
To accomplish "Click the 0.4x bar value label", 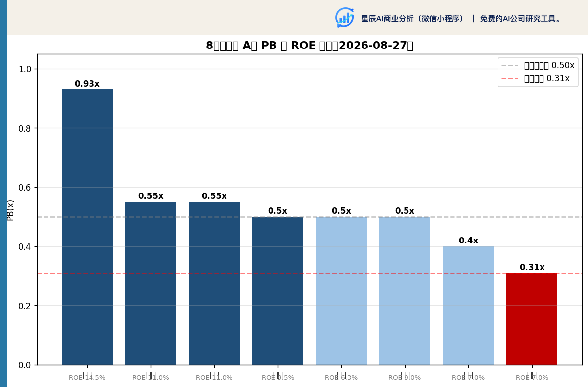I will click(468, 241).
